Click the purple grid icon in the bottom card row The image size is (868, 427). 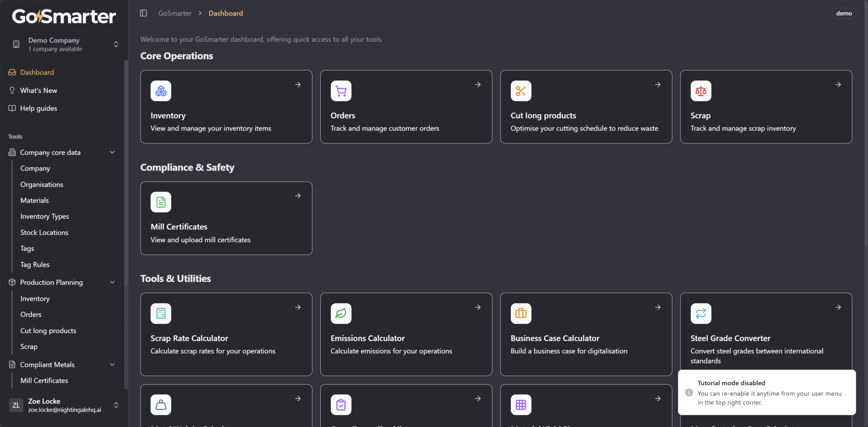[x=521, y=405]
